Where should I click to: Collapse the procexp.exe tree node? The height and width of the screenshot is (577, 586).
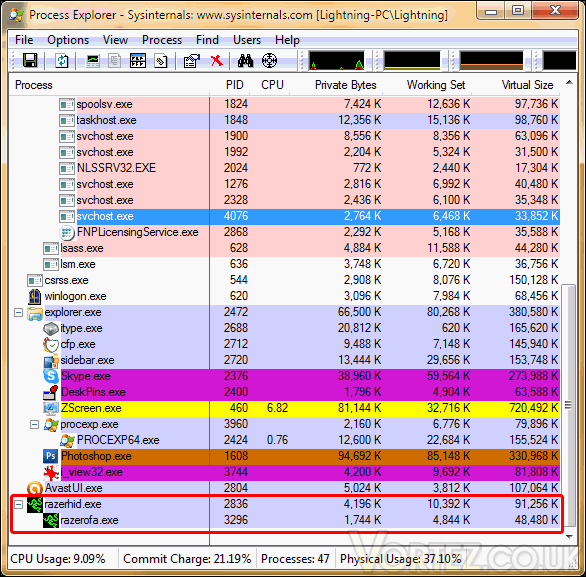pyautogui.click(x=34, y=424)
